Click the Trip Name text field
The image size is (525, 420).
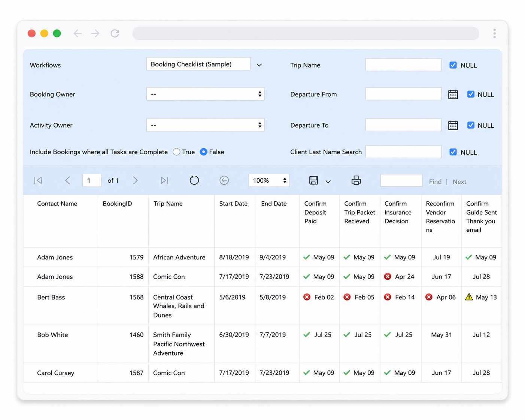(403, 65)
